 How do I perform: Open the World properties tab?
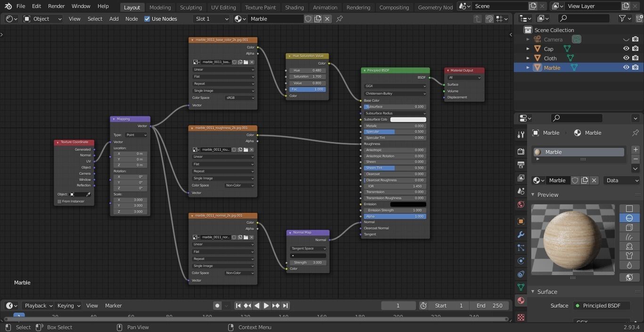pyautogui.click(x=521, y=204)
